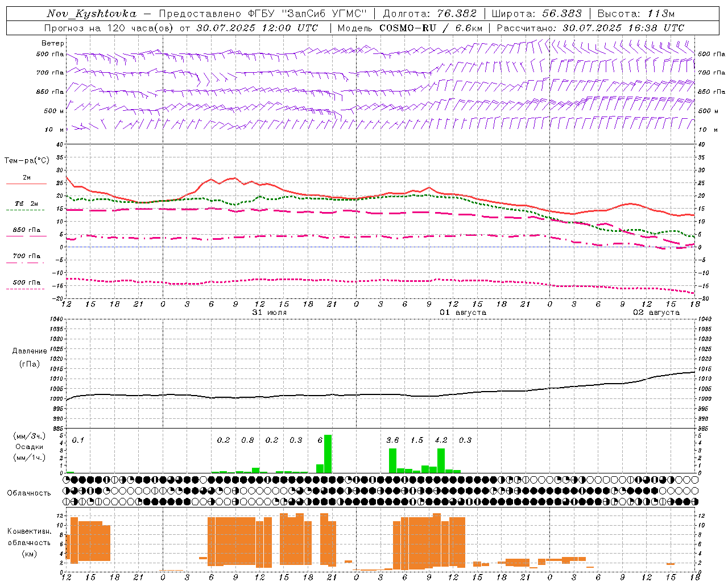This screenshot has height=582, width=728.
Task: Click the (мм/3ч.) units label
Action: click(29, 436)
